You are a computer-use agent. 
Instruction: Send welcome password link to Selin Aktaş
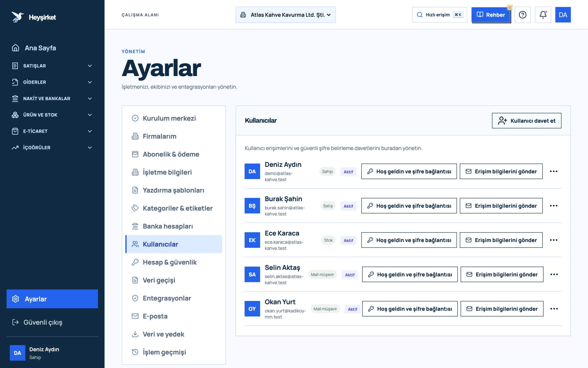point(410,275)
